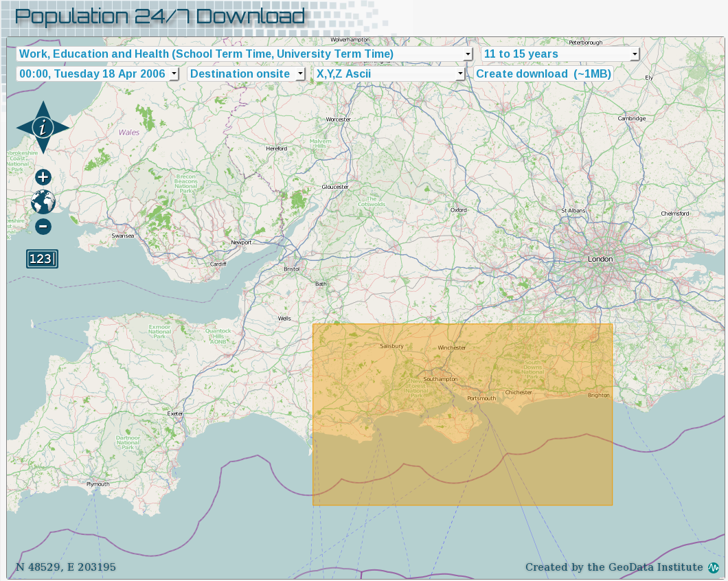
Task: Click the Southampton label on the map
Action: click(440, 379)
